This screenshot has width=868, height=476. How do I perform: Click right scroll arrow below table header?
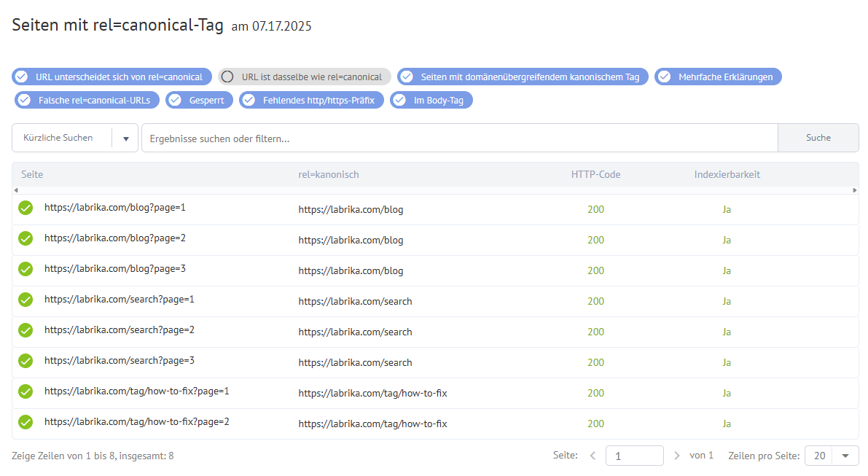point(855,190)
